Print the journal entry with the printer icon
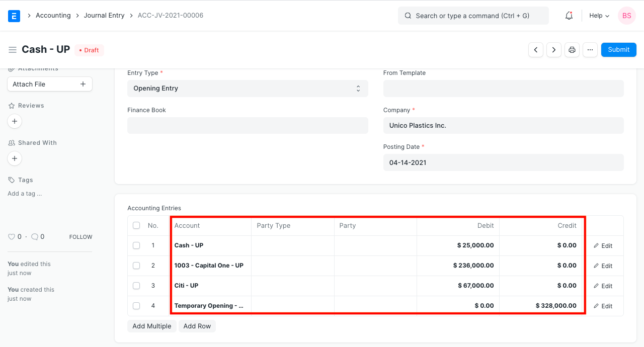 coord(572,49)
